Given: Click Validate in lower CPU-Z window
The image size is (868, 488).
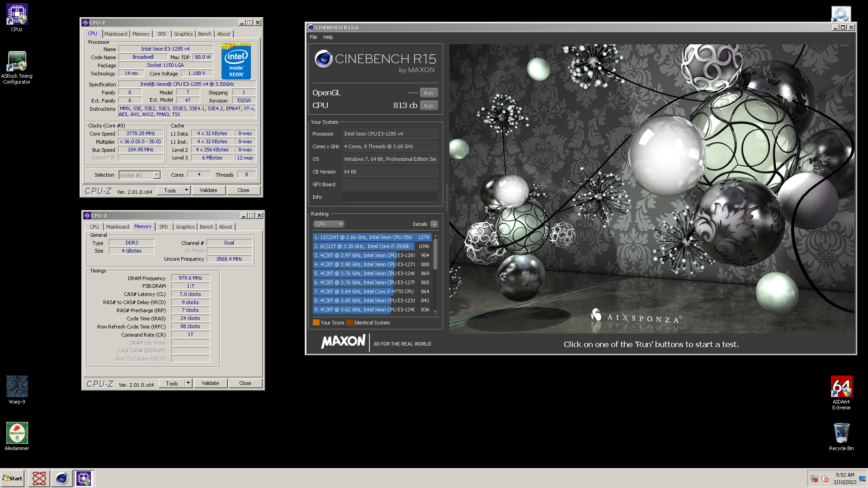Looking at the screenshot, I should [x=210, y=384].
